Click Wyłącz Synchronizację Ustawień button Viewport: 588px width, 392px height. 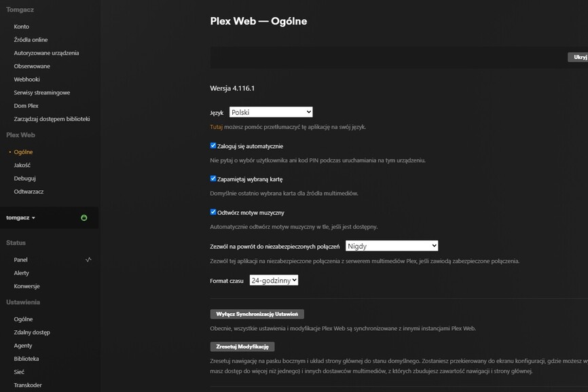pyautogui.click(x=257, y=314)
